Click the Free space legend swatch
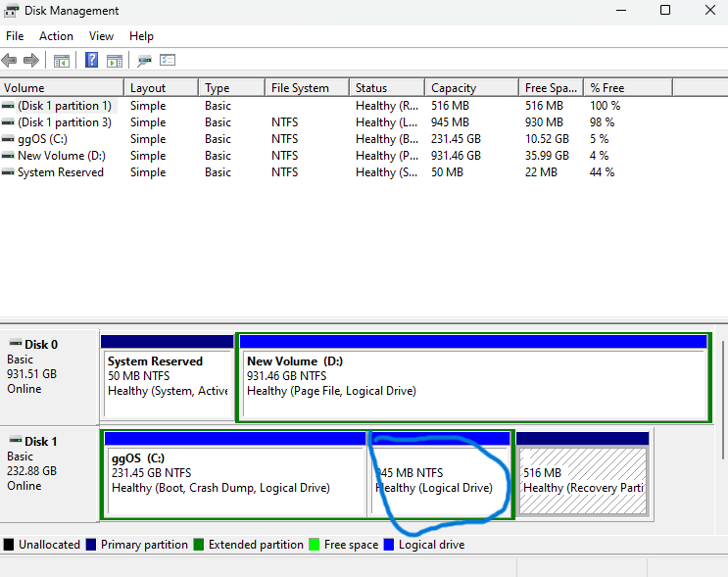This screenshot has width=728, height=577. tap(314, 544)
